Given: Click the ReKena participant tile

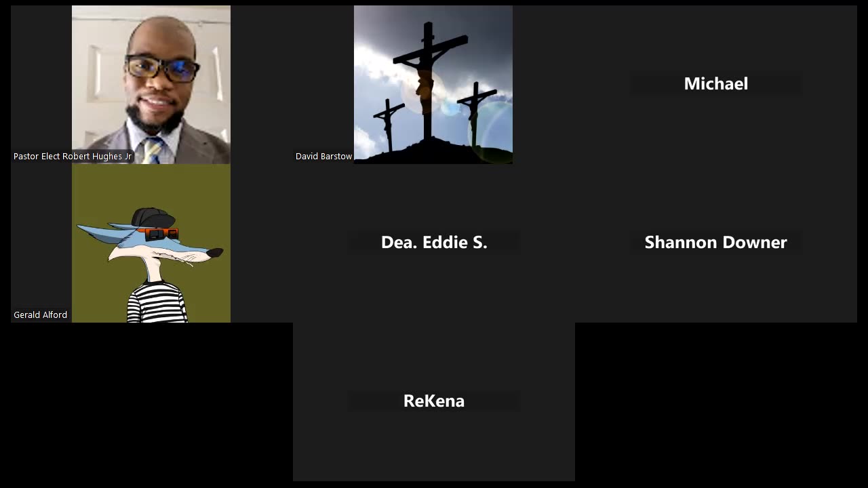Looking at the screenshot, I should tap(434, 402).
